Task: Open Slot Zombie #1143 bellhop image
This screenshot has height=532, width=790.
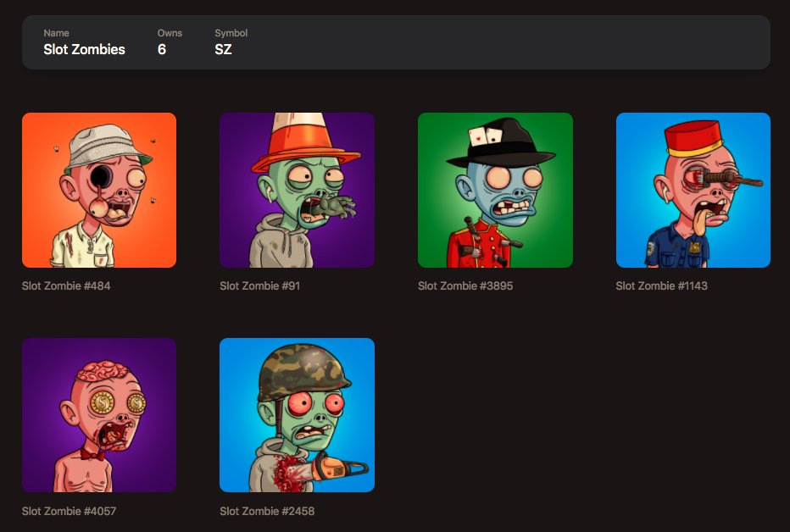Action: 693,190
